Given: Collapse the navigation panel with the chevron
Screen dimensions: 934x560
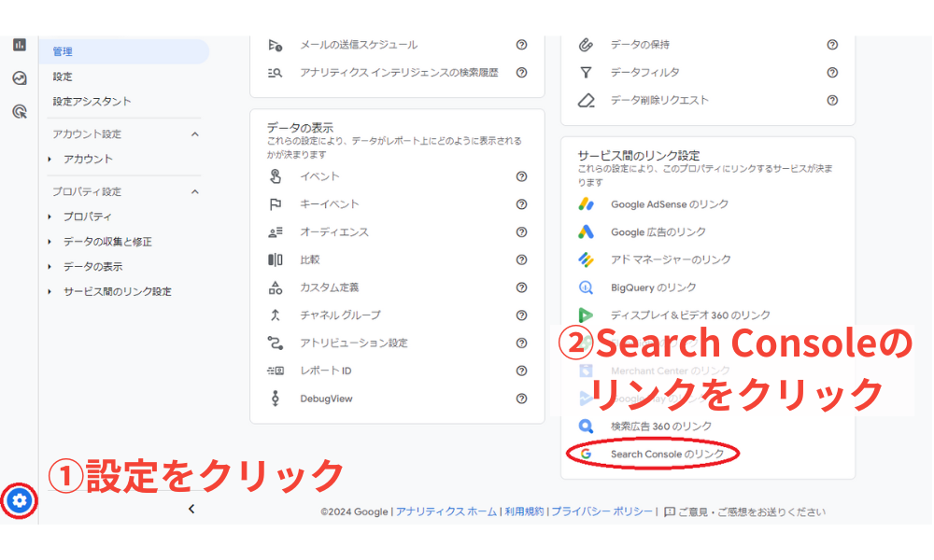Looking at the screenshot, I should tap(191, 509).
